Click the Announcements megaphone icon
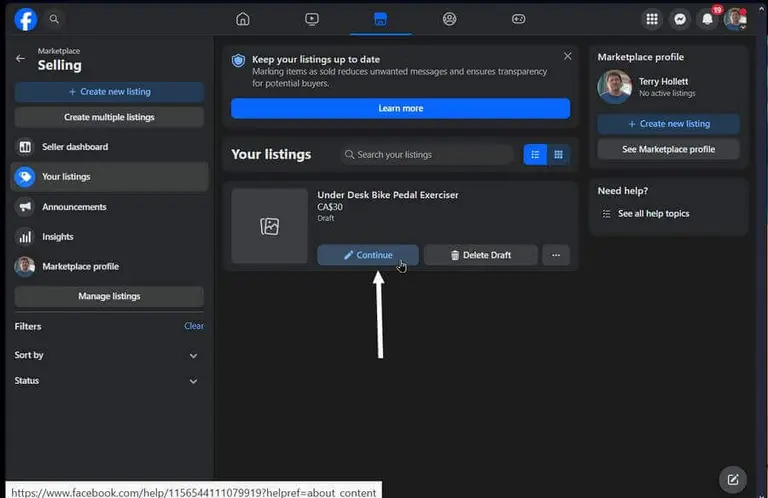This screenshot has width=768, height=498. (24, 207)
